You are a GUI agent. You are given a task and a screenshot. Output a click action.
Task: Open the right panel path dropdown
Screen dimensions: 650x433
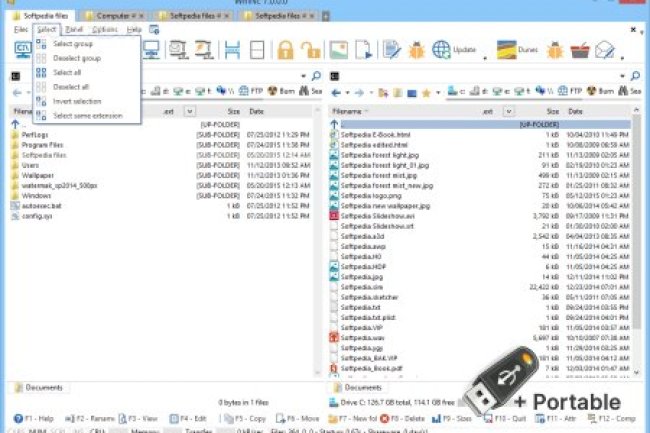[622, 76]
